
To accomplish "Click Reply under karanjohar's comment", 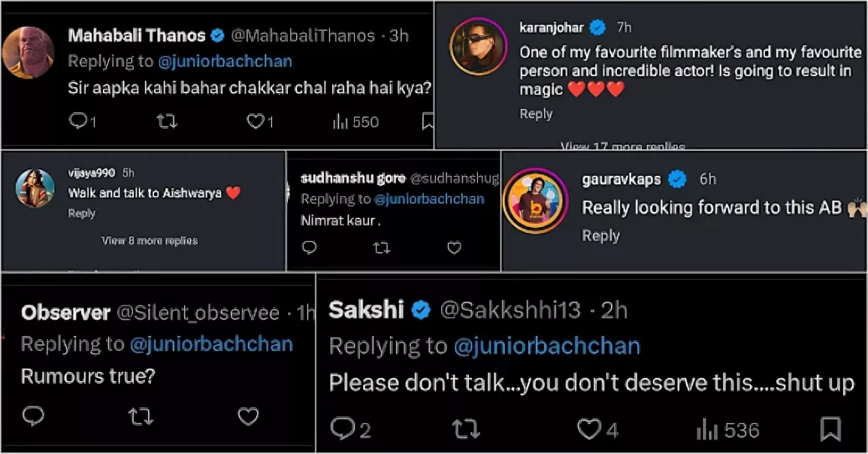I will tap(536, 114).
